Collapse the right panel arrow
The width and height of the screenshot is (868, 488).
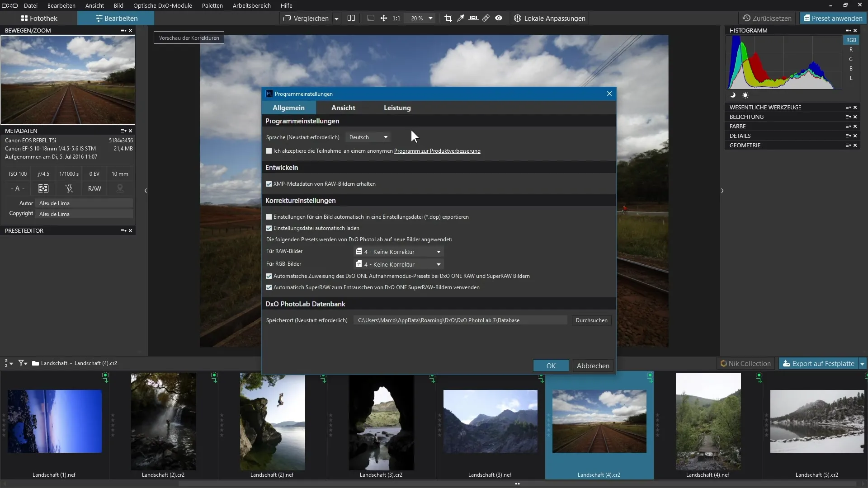722,191
